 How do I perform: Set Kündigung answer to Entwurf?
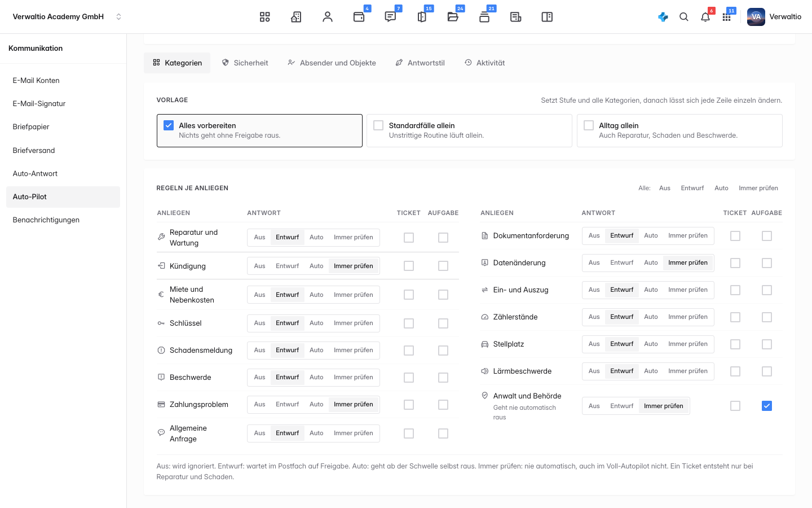click(287, 266)
